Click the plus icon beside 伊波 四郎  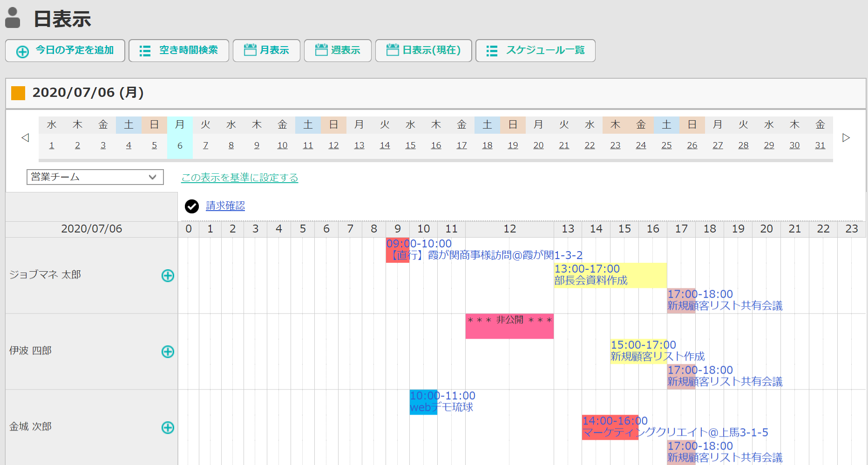(168, 352)
